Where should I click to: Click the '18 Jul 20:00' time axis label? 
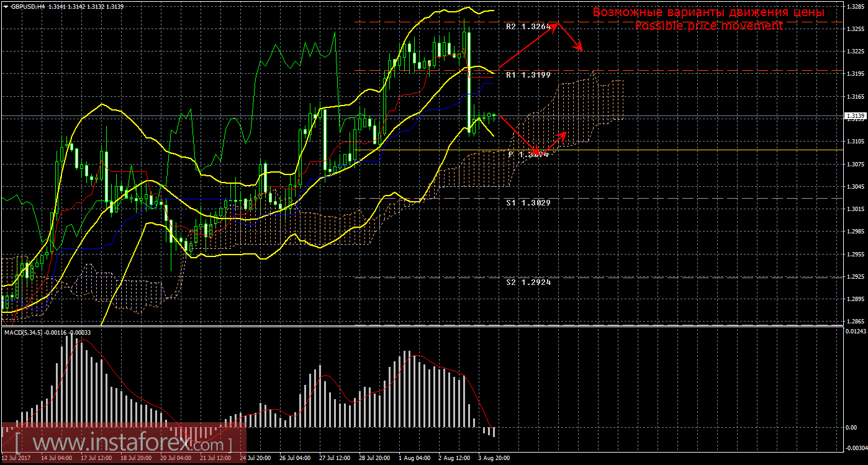[136, 459]
